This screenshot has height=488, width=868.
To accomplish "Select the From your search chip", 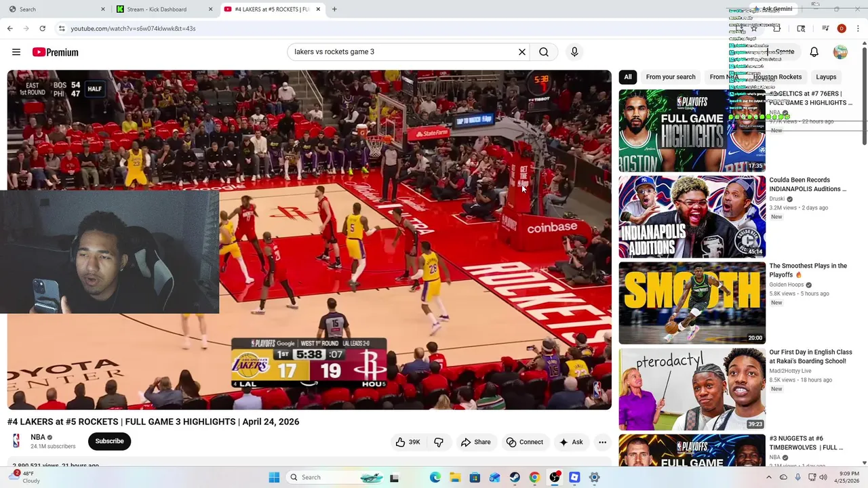I will tap(671, 77).
